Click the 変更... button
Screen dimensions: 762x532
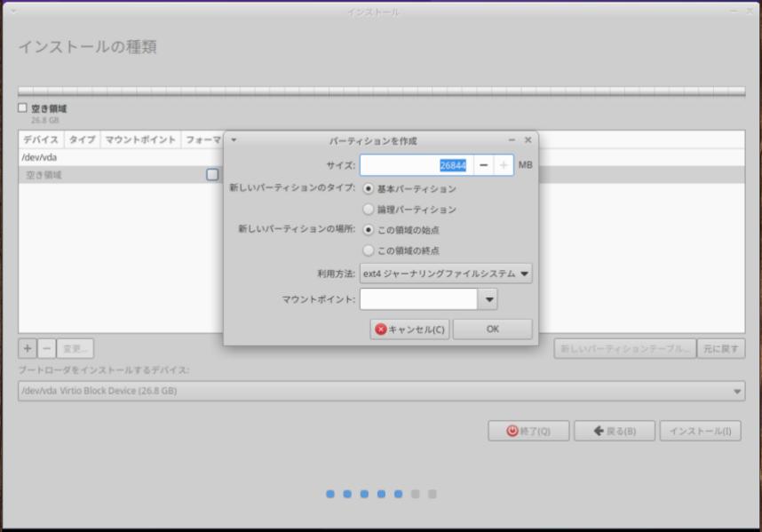tap(75, 348)
